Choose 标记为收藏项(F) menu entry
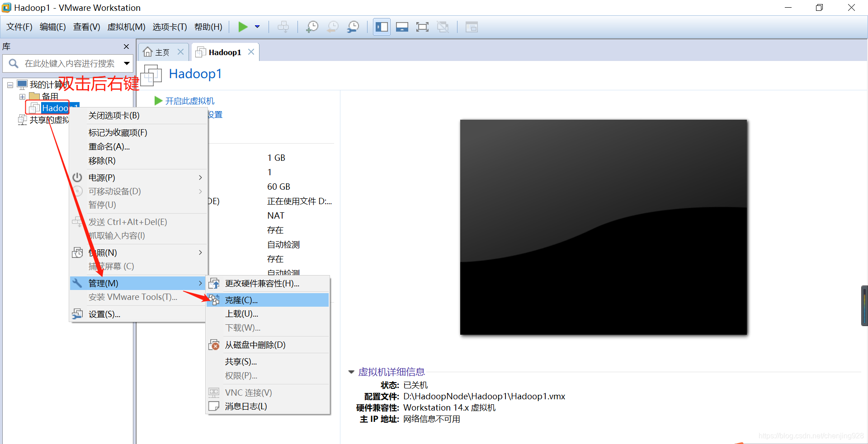This screenshot has height=444, width=868. pos(138,133)
